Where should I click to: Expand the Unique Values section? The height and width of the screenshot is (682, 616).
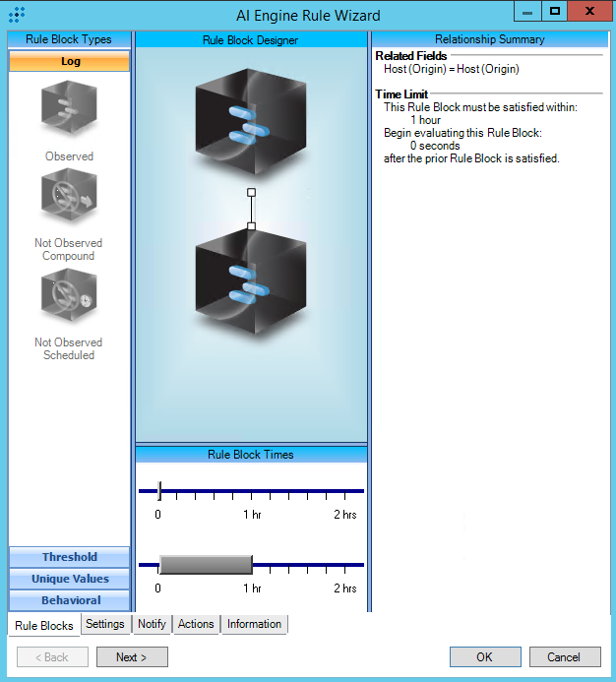[69, 579]
